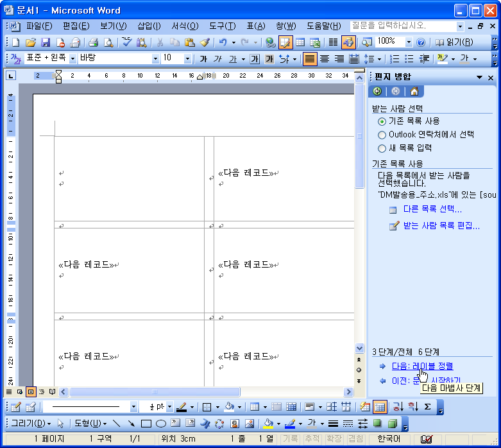Open the line style dropdown in Tables toolbar

click(x=133, y=407)
